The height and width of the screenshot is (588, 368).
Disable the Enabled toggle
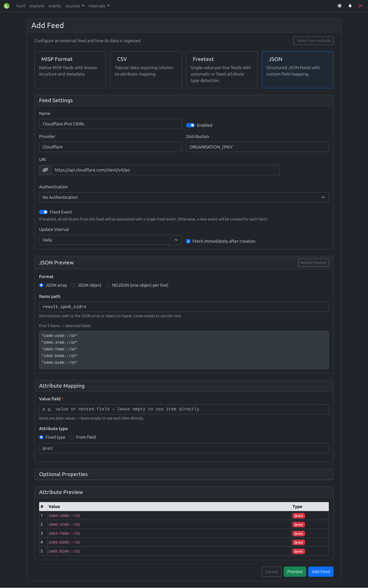click(x=191, y=125)
